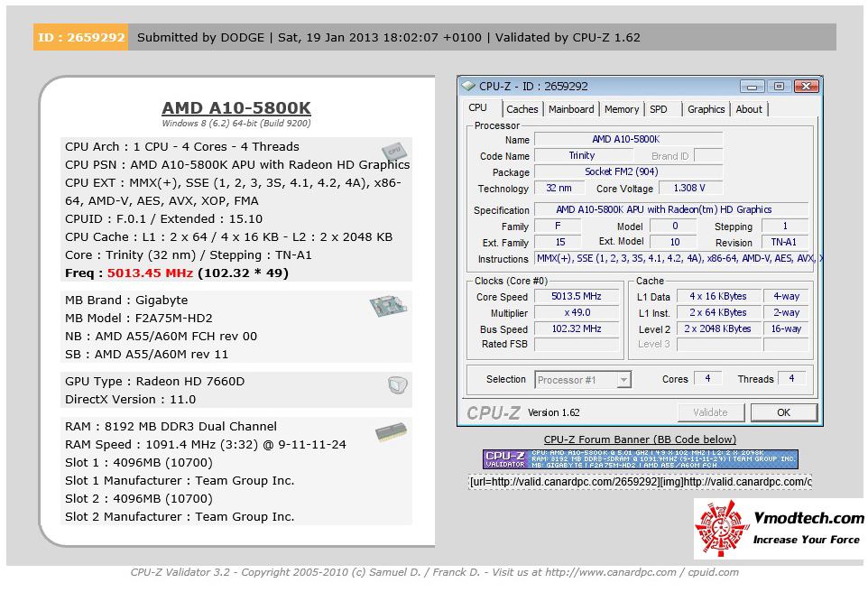
Task: Click the Revision value TN-A1
Action: [784, 242]
